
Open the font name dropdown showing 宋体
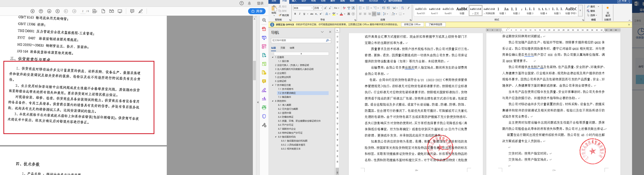pos(303,8)
